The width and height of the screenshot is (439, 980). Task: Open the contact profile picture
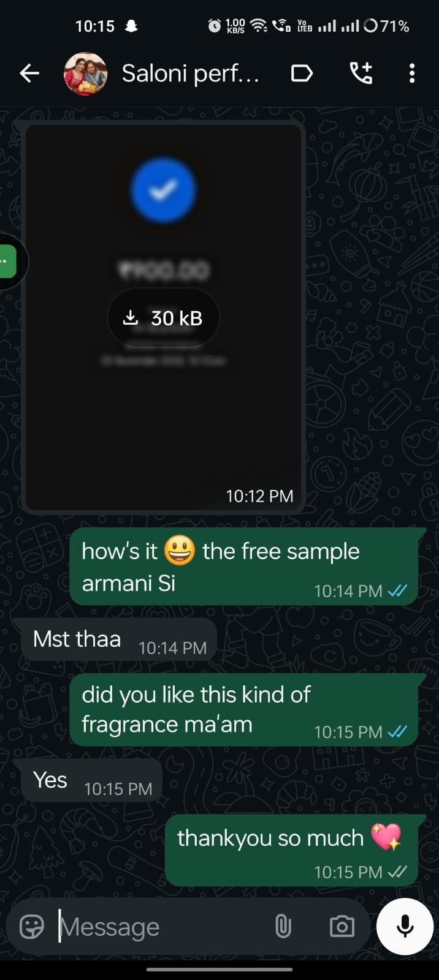point(85,74)
